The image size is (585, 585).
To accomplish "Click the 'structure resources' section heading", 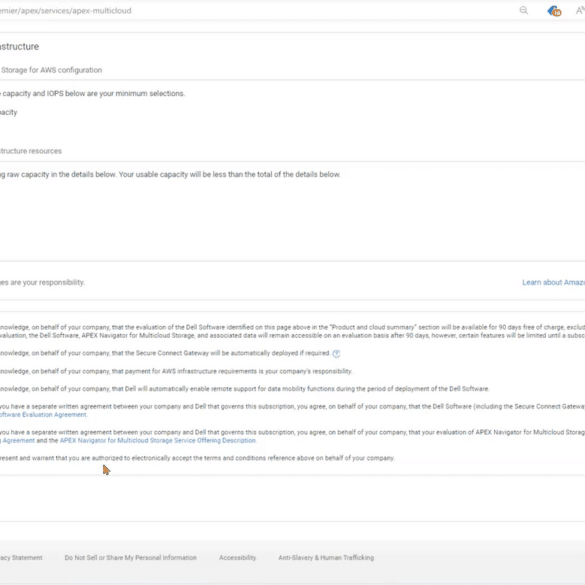I will (31, 151).
